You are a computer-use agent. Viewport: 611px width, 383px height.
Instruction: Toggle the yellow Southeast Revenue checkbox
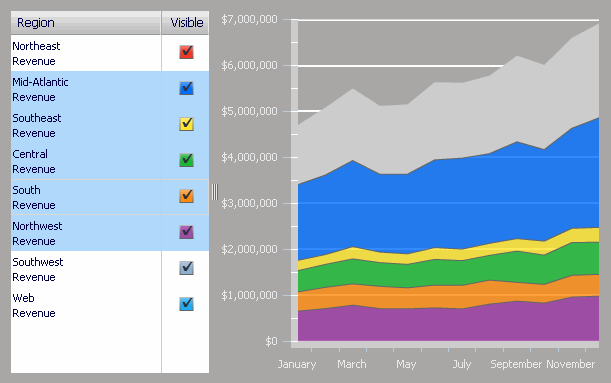186,124
